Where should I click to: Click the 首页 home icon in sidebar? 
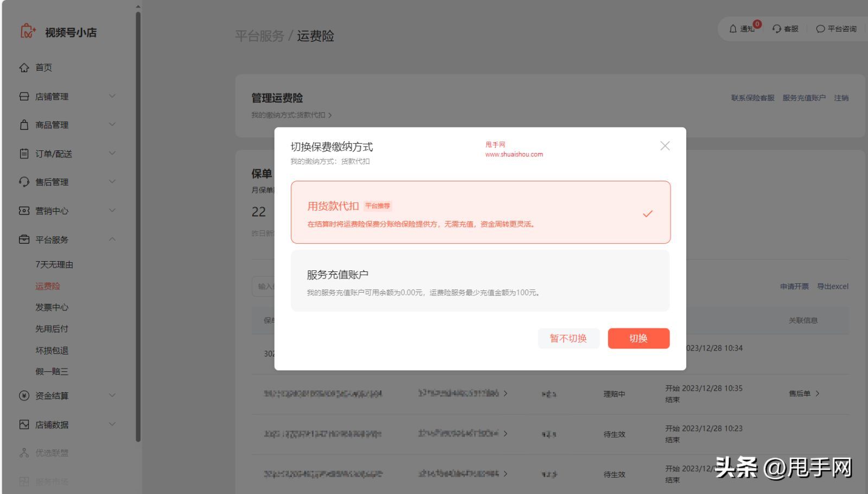click(24, 68)
